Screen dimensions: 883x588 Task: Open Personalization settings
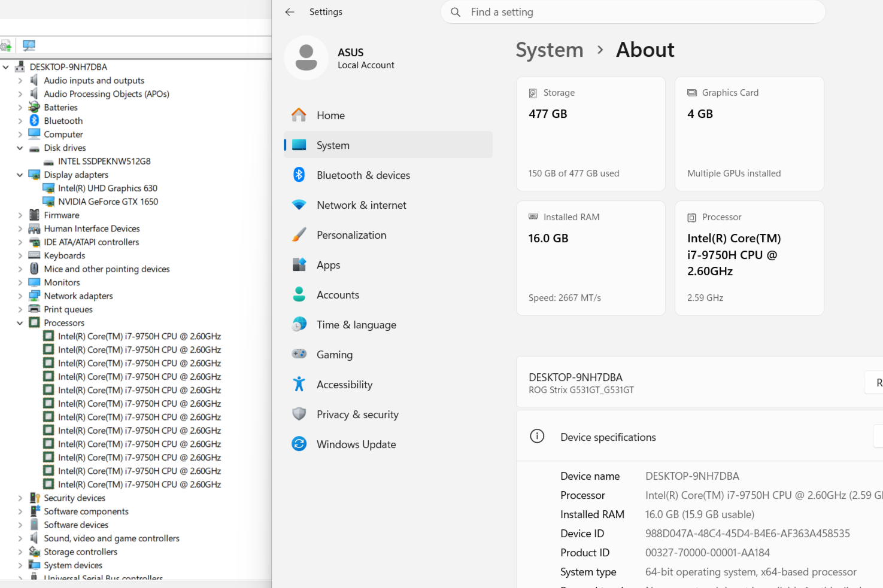pos(388,234)
